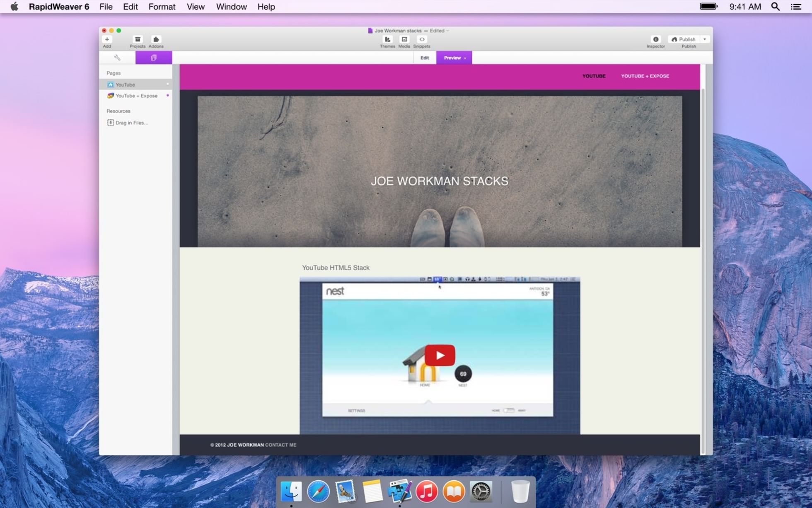This screenshot has width=812, height=508.
Task: Open the document title Edited dropdown
Action: [440, 31]
